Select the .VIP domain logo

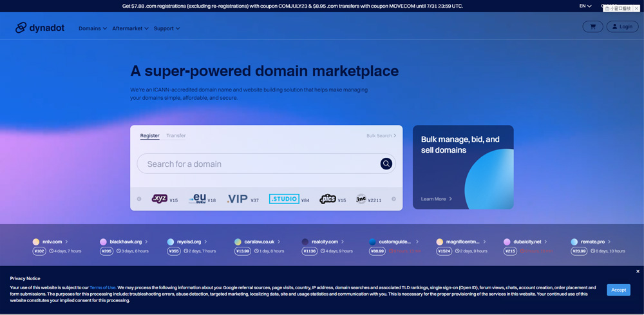point(238,199)
